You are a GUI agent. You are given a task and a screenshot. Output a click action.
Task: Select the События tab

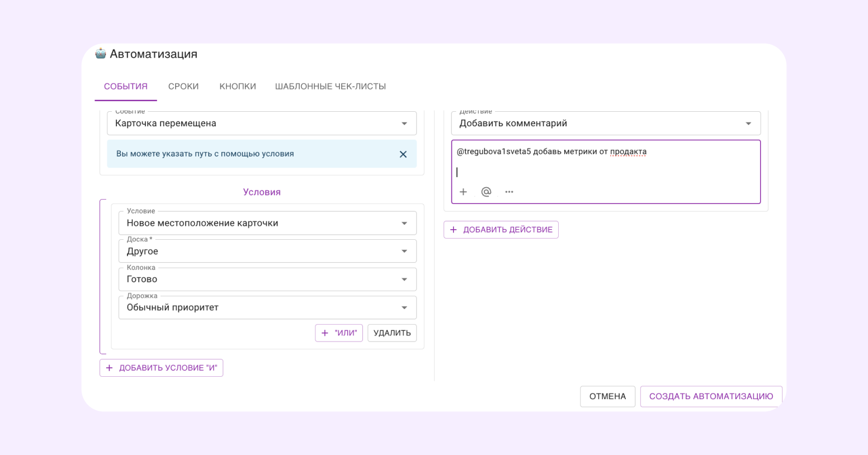pyautogui.click(x=126, y=87)
